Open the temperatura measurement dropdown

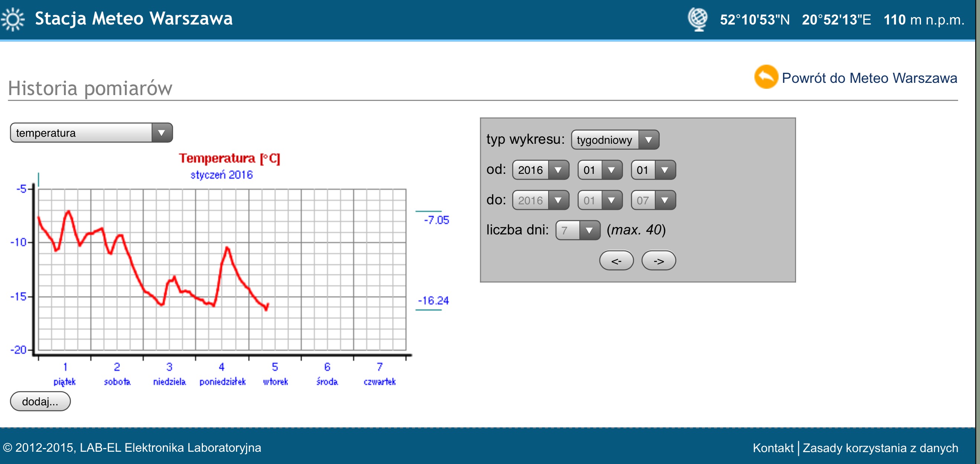click(x=91, y=133)
